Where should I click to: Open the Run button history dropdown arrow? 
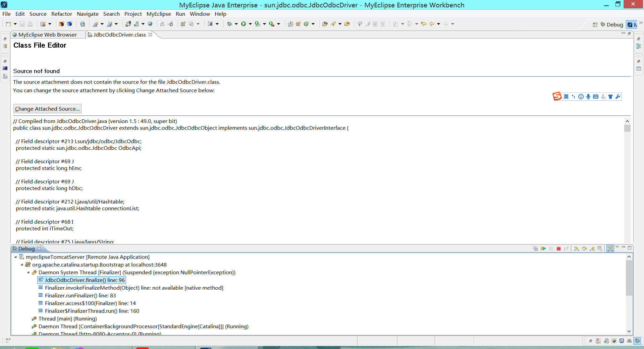(x=250, y=24)
